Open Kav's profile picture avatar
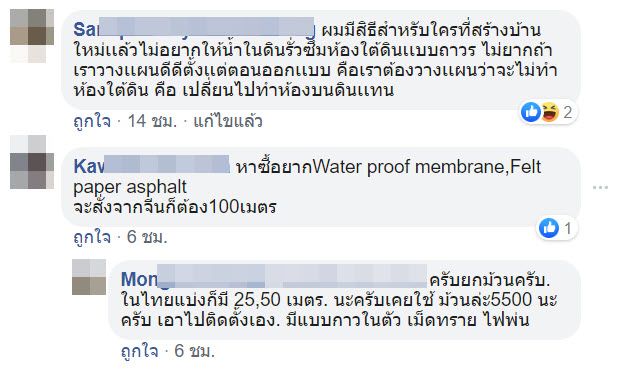This screenshot has height=371, width=620. coord(32,162)
